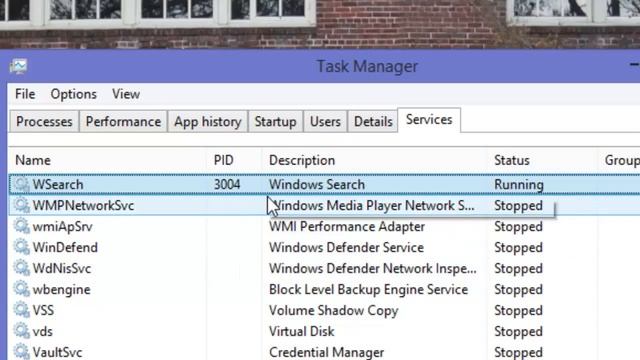Select the WdNisSvc service name
The height and width of the screenshot is (360, 640).
(x=62, y=269)
